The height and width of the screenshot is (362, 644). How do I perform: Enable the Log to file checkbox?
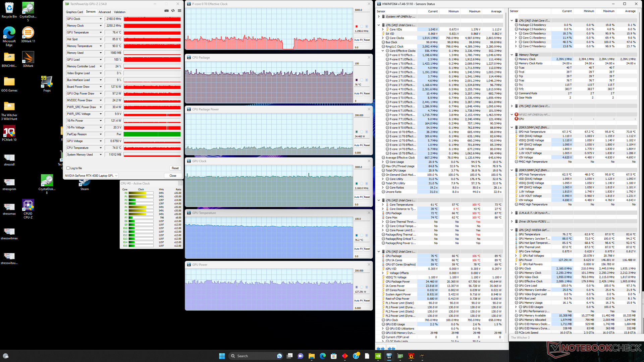(68, 168)
